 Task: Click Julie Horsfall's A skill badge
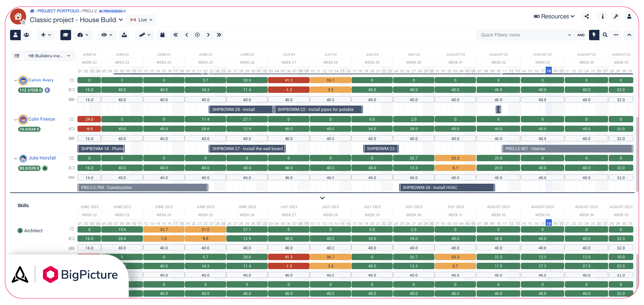pos(45,168)
